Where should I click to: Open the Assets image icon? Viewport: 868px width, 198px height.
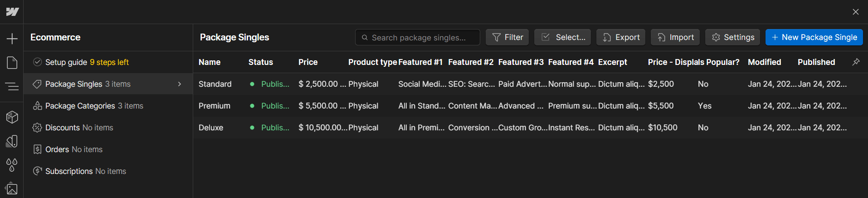tap(12, 188)
